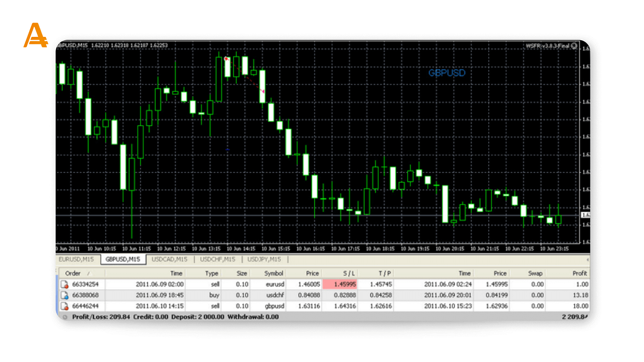Viewport: 644px width, 362px height.
Task: Click the order 66446244 sell icon
Action: (x=64, y=306)
